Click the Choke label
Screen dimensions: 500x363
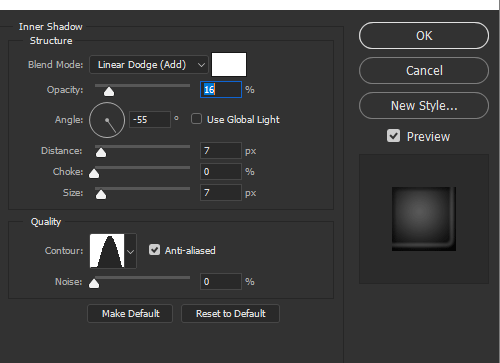[x=68, y=172]
